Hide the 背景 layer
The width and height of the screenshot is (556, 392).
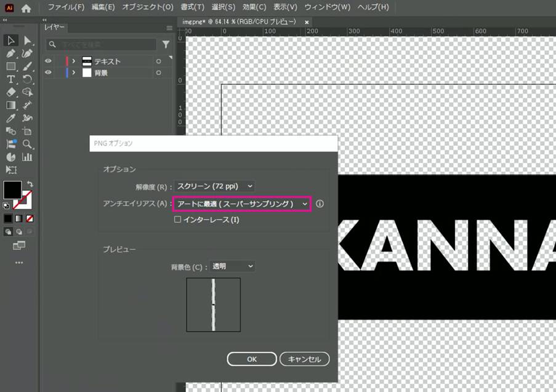[x=47, y=72]
